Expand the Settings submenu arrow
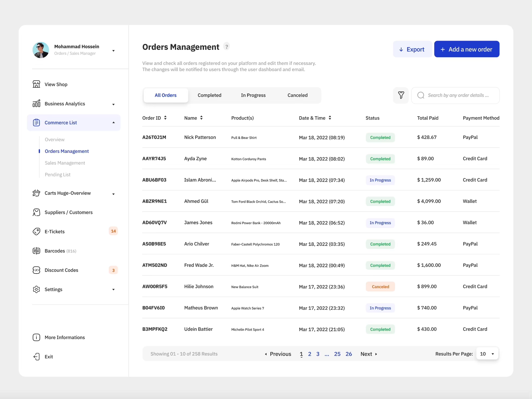Image resolution: width=532 pixels, height=399 pixels. (114, 289)
